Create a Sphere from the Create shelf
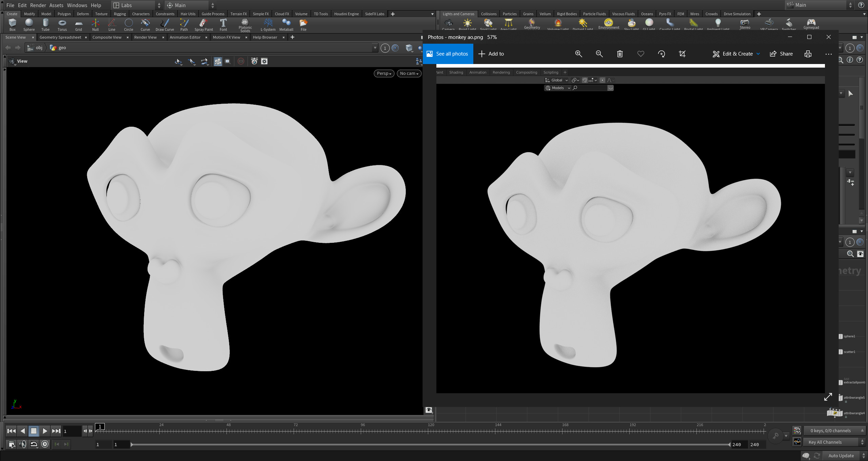The width and height of the screenshot is (868, 461). point(29,24)
